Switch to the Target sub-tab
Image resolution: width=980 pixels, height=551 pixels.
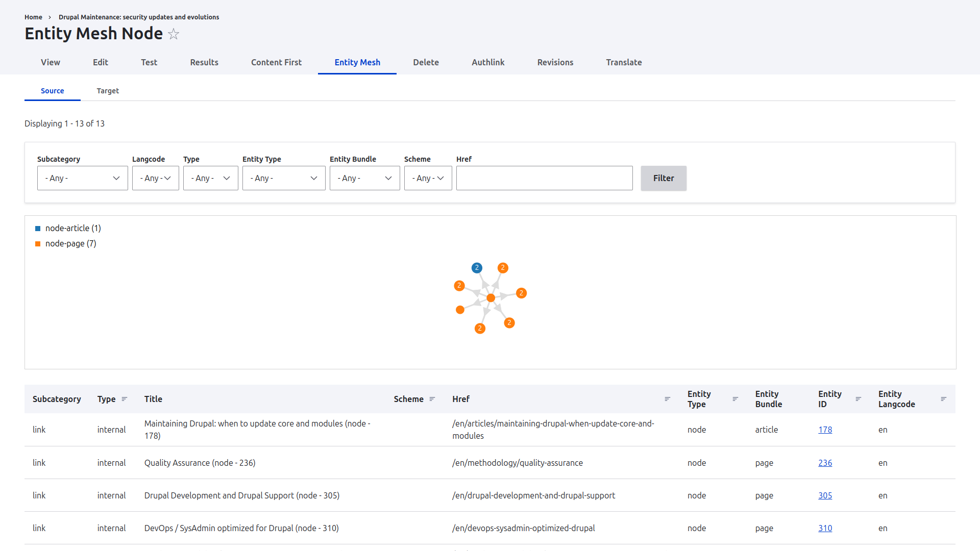pos(108,91)
